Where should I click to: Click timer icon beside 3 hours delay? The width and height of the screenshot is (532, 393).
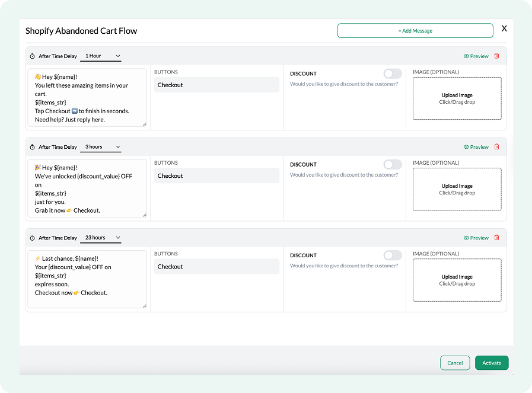click(x=32, y=147)
